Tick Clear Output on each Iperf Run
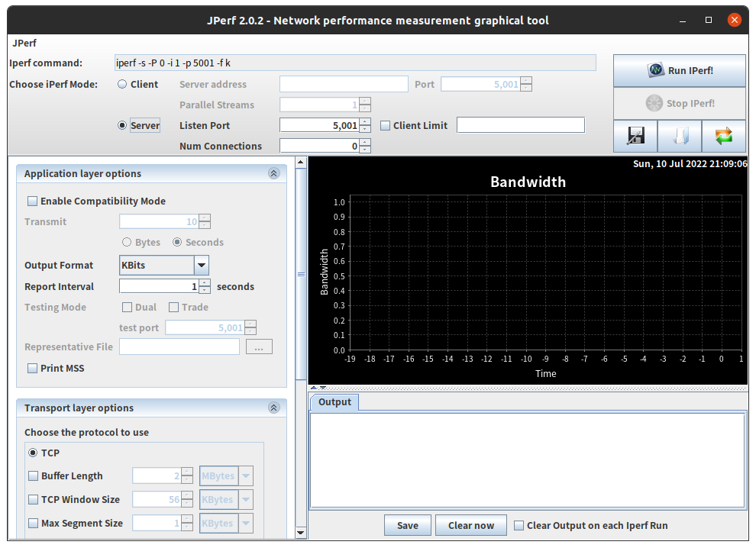 point(519,525)
